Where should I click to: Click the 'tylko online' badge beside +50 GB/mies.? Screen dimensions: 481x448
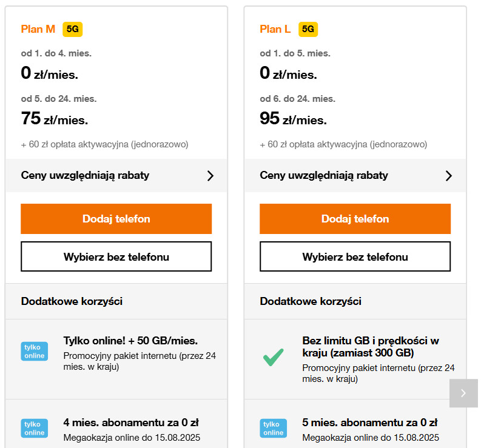pyautogui.click(x=35, y=351)
